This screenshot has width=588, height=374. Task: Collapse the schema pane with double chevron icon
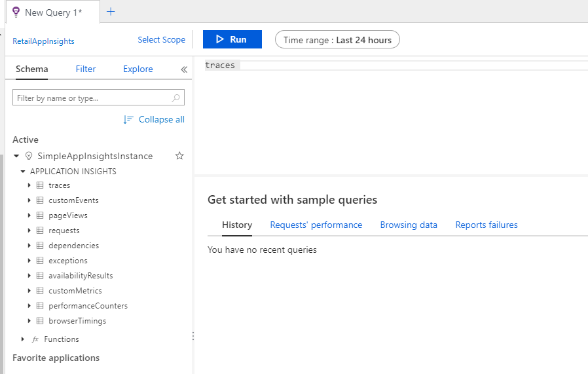[184, 69]
